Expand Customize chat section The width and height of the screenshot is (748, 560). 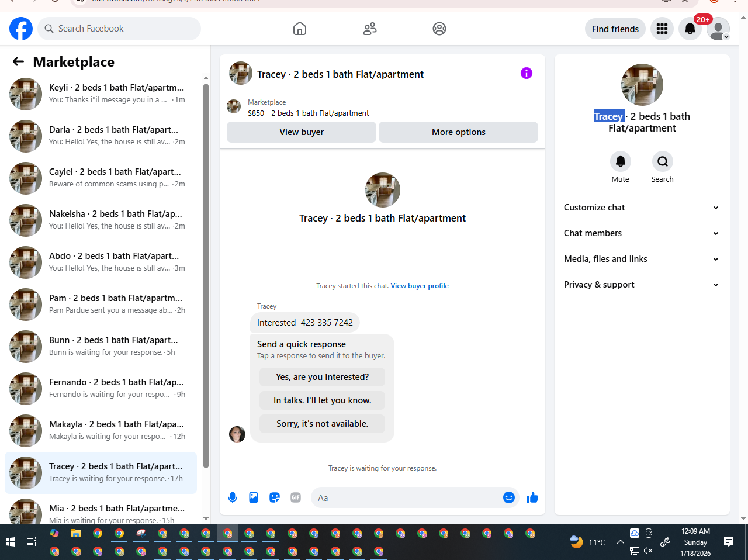pyautogui.click(x=642, y=208)
